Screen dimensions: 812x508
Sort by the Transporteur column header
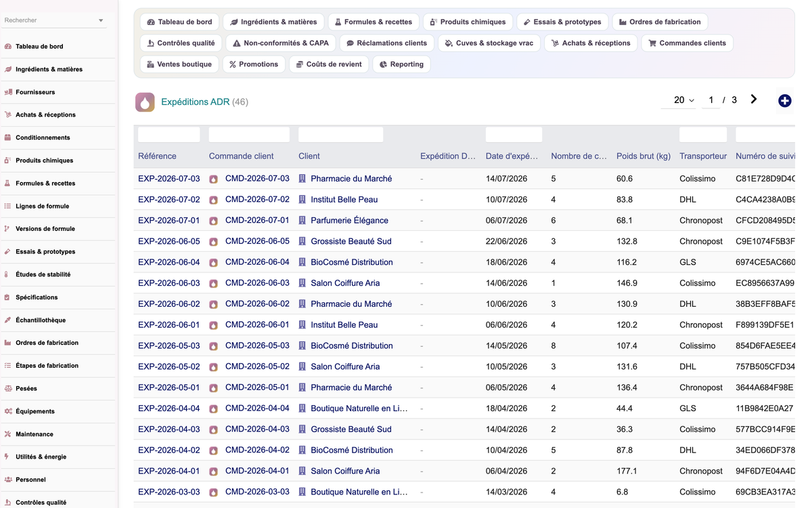point(703,156)
